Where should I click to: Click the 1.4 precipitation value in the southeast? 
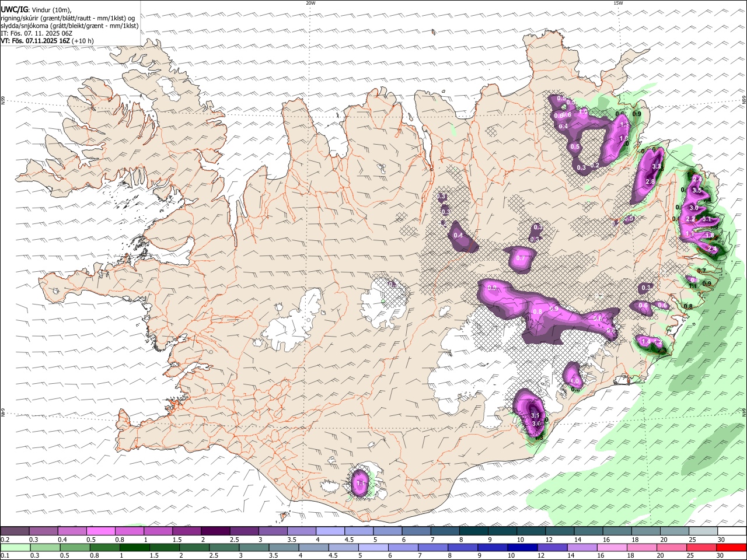pyautogui.click(x=645, y=341)
